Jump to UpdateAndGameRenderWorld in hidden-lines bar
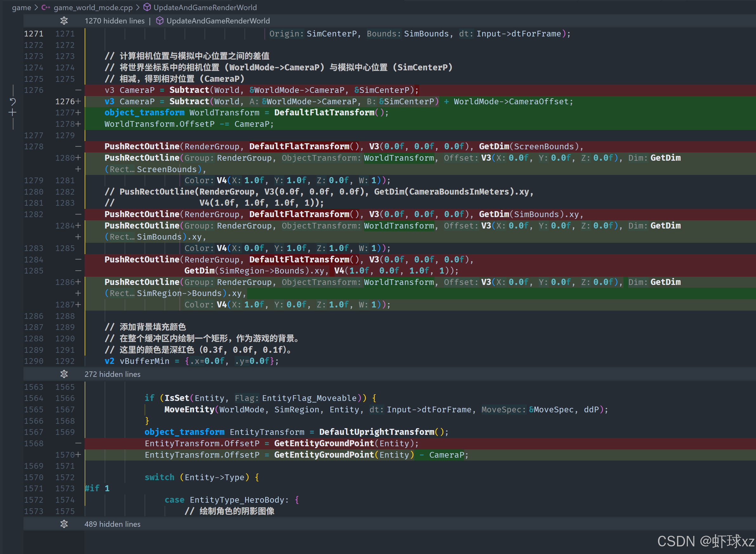This screenshot has width=756, height=554. click(x=218, y=21)
